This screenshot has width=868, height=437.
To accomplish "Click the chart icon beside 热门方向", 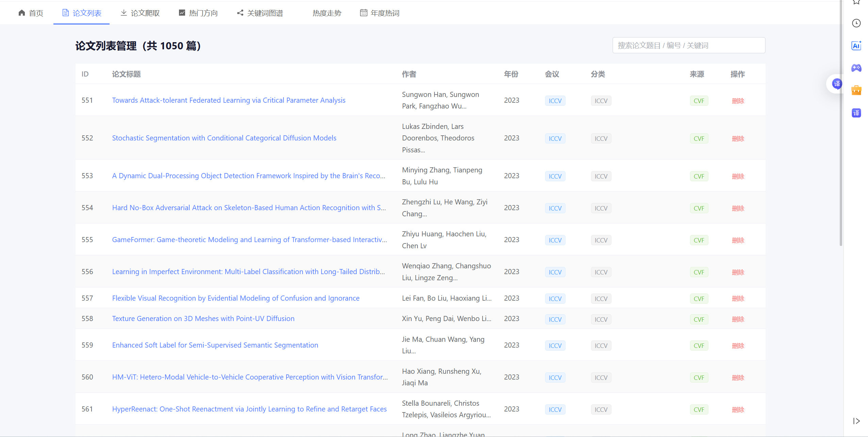I will (x=182, y=13).
